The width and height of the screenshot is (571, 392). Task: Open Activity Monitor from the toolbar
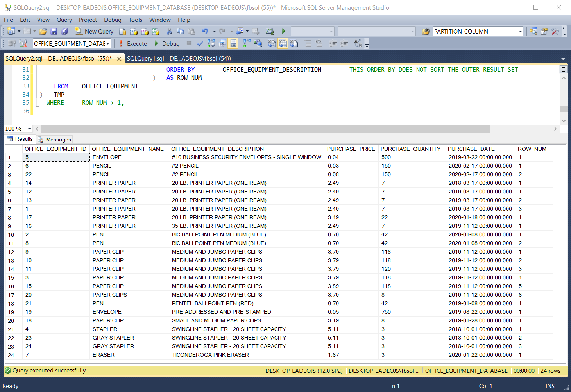pos(269,32)
